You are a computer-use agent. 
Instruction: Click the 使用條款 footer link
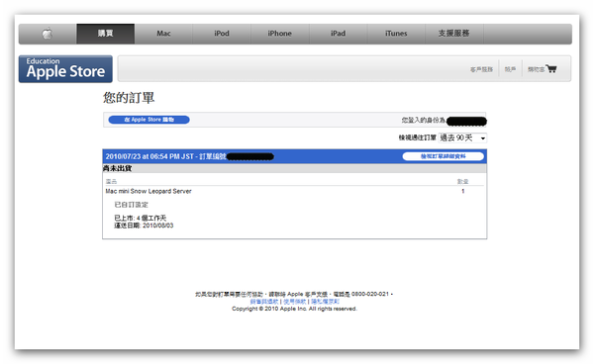coord(294,302)
